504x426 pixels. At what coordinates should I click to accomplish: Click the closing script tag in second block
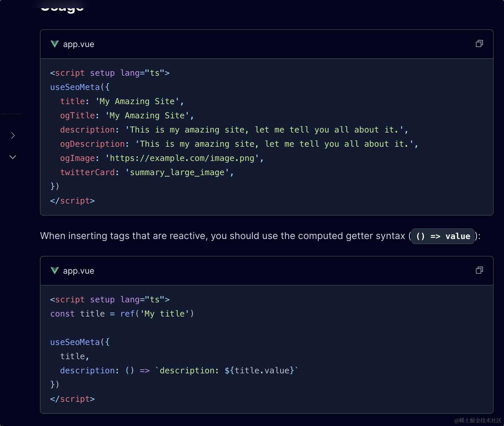coord(72,399)
